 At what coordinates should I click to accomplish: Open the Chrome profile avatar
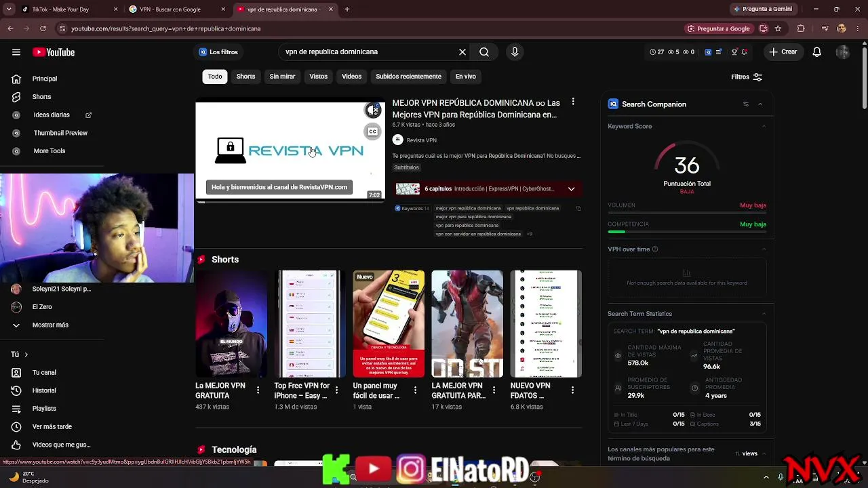tap(842, 28)
